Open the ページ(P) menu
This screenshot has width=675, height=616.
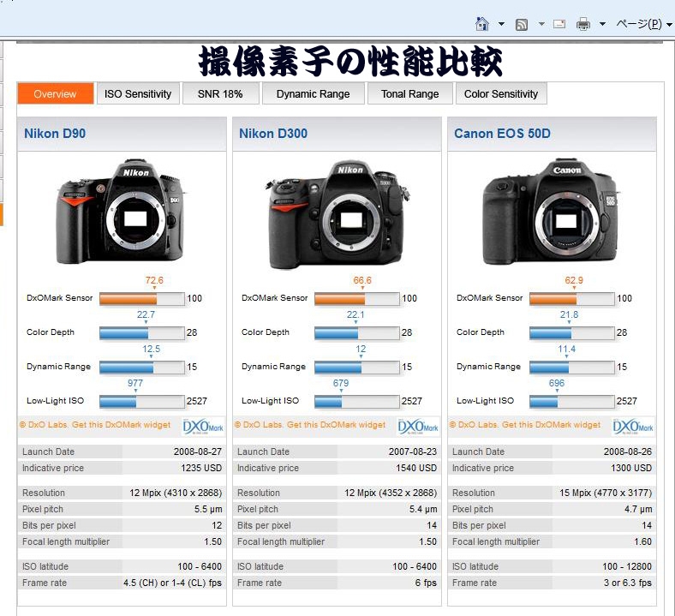(643, 24)
